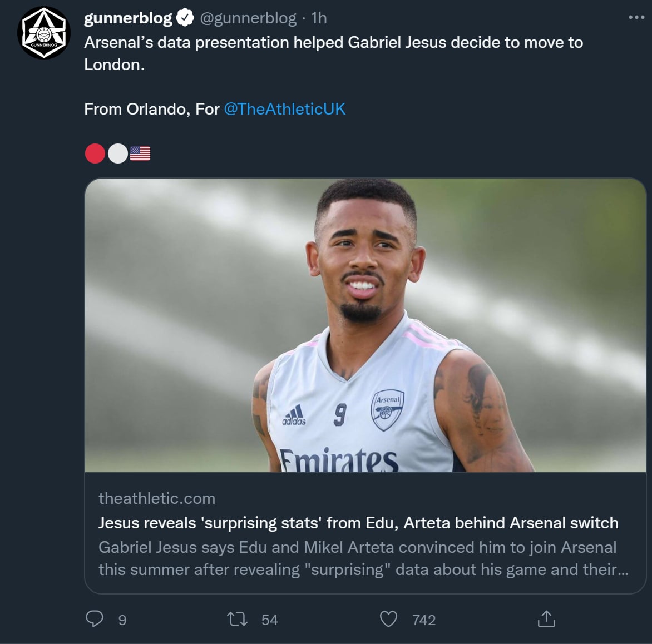
Task: Click the article description starting 'Gabriel Jesus says'
Action: 363,558
